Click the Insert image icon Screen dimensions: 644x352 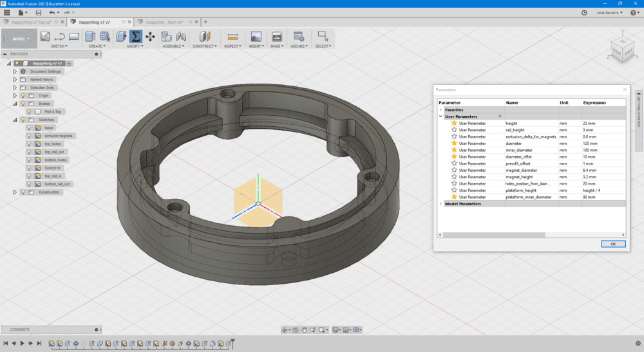(x=256, y=37)
